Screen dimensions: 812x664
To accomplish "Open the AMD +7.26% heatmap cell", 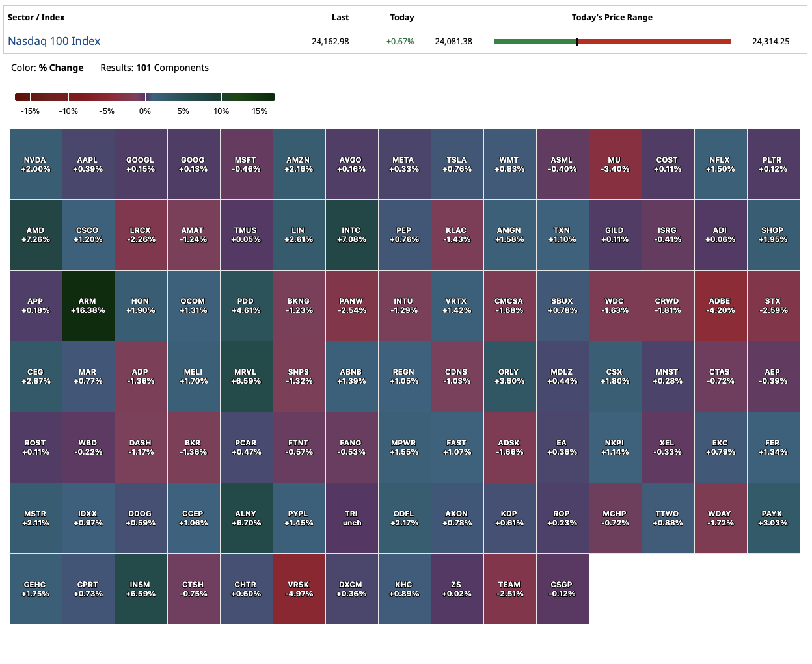I will click(36, 234).
